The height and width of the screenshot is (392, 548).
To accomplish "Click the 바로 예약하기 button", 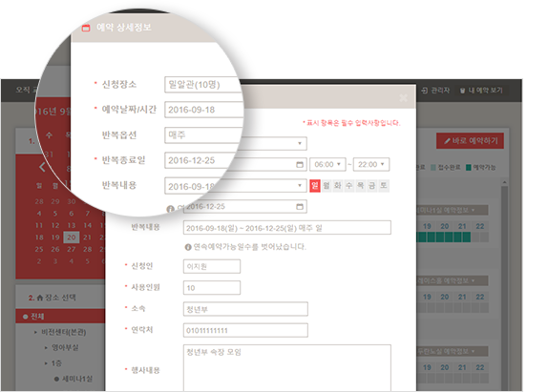I will [470, 141].
